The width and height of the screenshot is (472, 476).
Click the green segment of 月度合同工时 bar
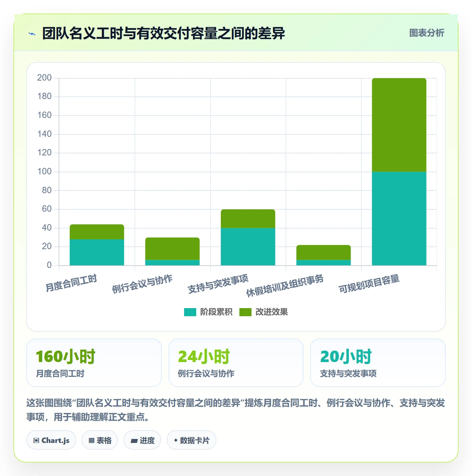pos(97,232)
